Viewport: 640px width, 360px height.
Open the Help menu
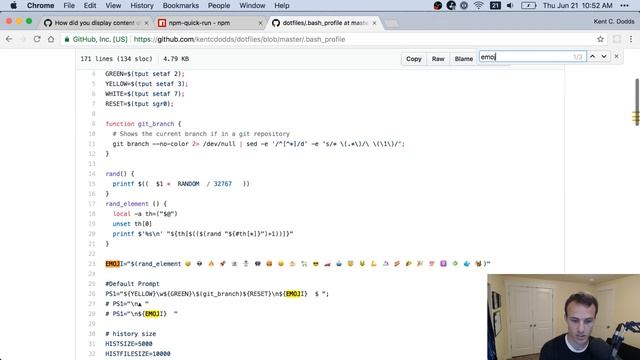(282, 6)
